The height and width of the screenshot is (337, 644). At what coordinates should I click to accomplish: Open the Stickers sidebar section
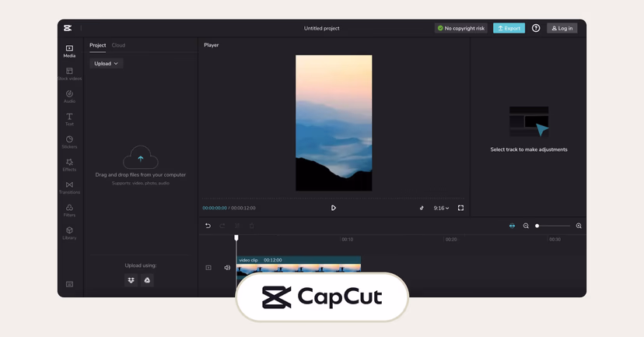69,142
